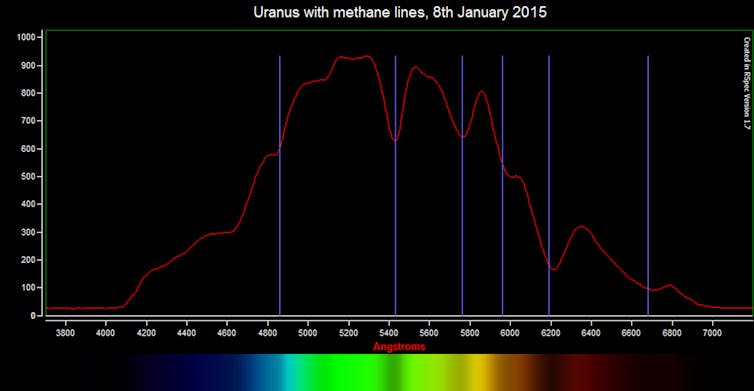Select the 7000 wavelength axis label
Viewport: 754px width, 391px height.
tap(712, 333)
